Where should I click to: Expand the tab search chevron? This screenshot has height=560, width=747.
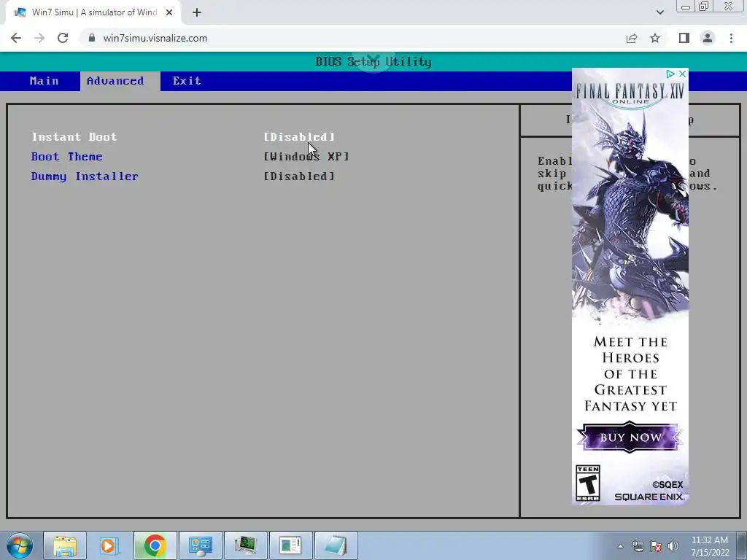pyautogui.click(x=659, y=12)
